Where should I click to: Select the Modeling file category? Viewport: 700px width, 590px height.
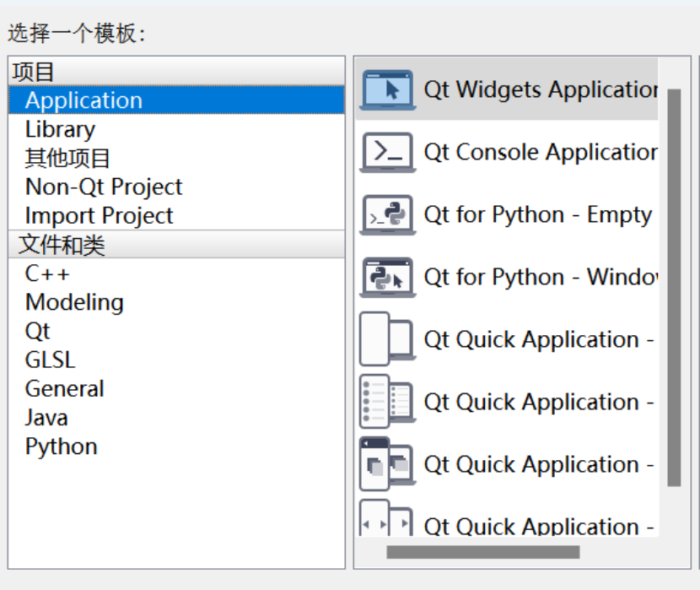176,302
